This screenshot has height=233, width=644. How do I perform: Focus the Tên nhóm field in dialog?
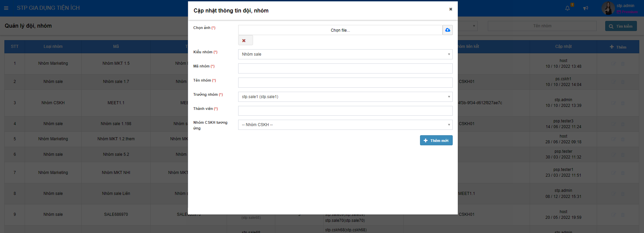tap(345, 83)
